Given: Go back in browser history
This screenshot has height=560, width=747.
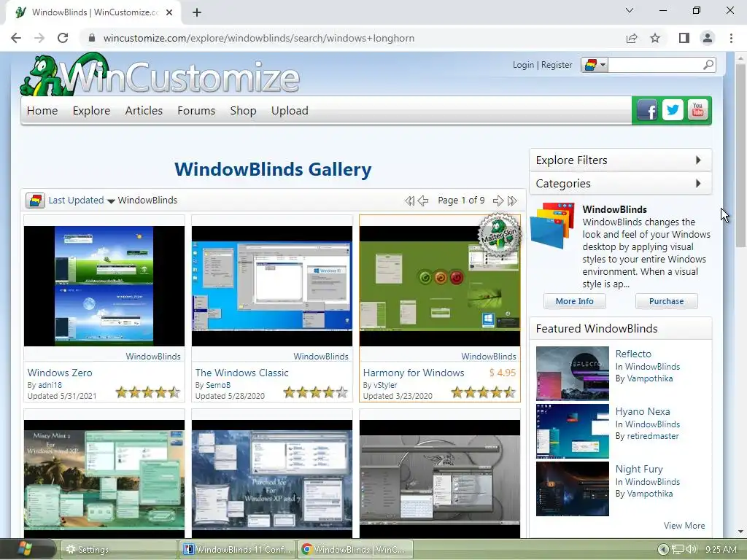Looking at the screenshot, I should tap(16, 38).
